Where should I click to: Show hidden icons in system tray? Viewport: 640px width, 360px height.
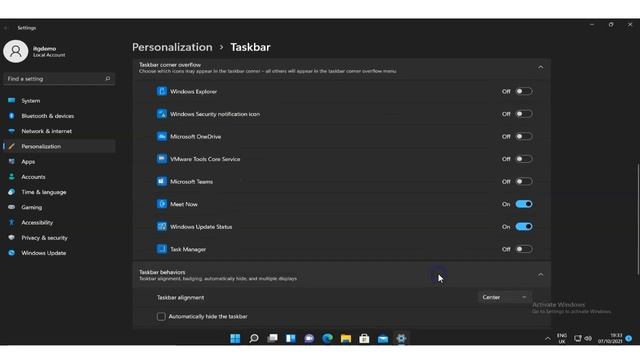547,338
